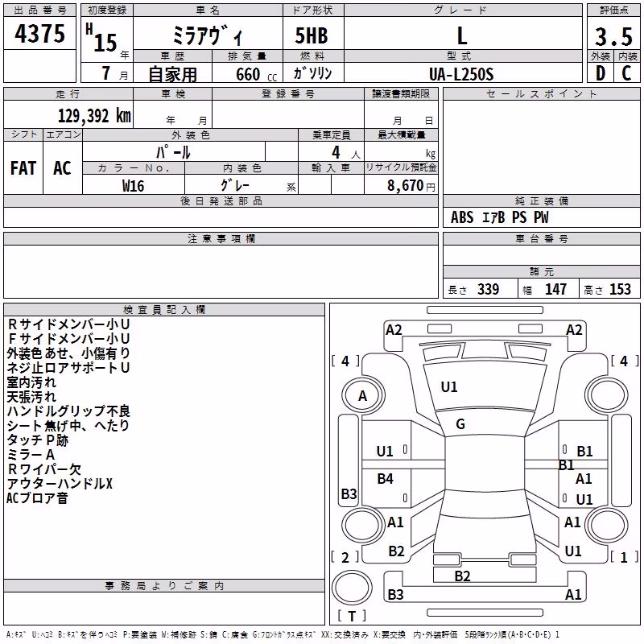
Task: Click the 純正装備 header
Action: point(541,200)
